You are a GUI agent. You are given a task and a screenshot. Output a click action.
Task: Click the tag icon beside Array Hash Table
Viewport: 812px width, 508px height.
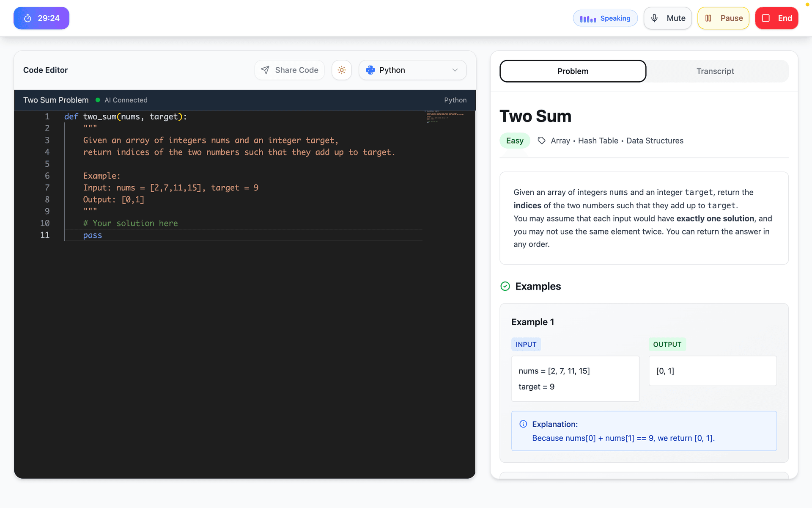pyautogui.click(x=541, y=140)
